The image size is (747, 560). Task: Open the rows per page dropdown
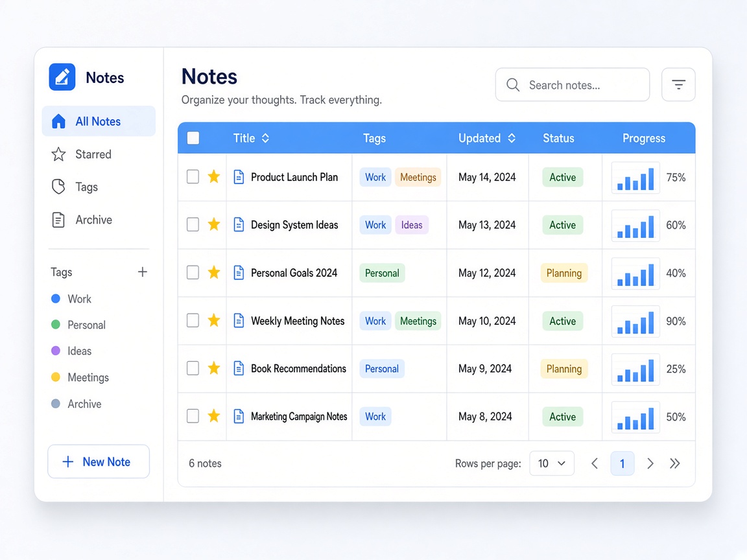pos(552,463)
